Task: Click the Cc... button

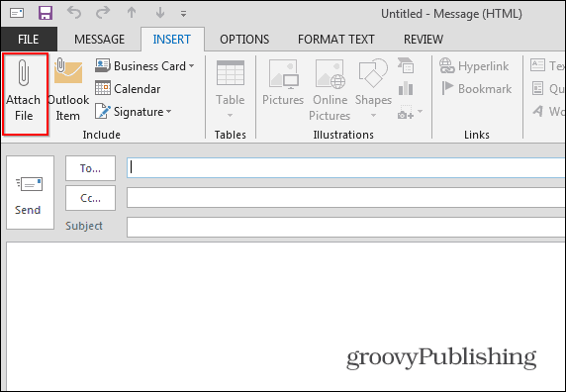Action: coord(90,198)
